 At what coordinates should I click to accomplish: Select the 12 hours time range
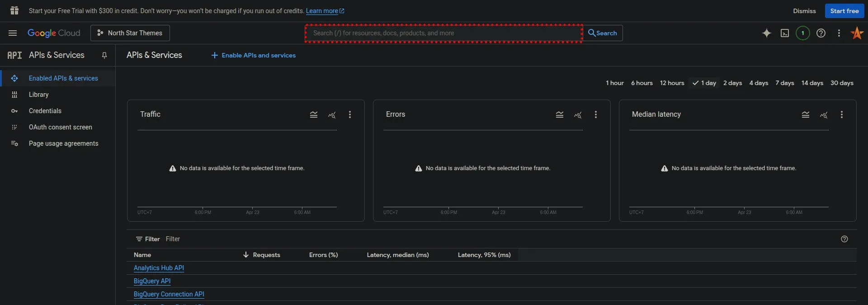672,83
